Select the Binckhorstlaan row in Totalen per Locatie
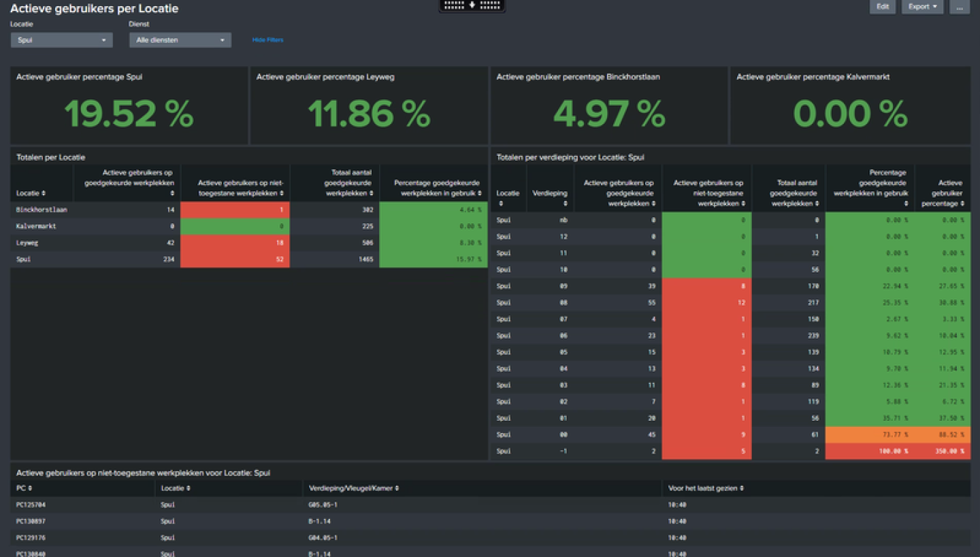 [42, 210]
